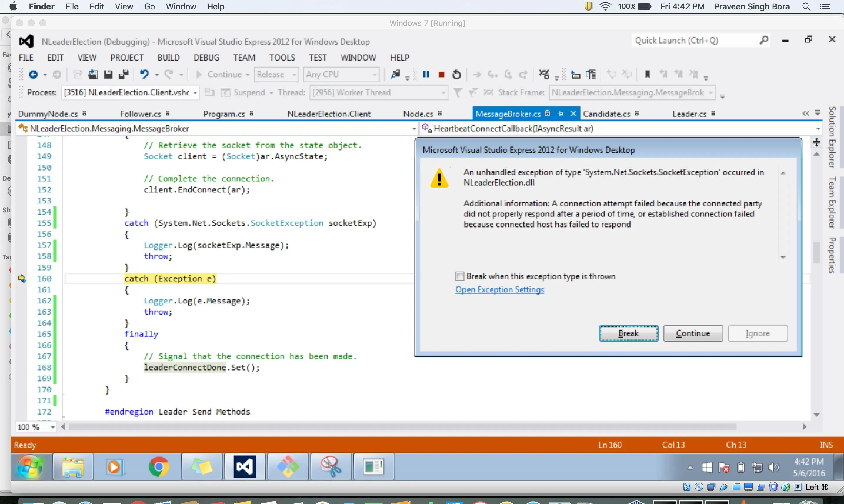The height and width of the screenshot is (504, 844).
Task: Open Exception Settings link
Action: pyautogui.click(x=499, y=290)
